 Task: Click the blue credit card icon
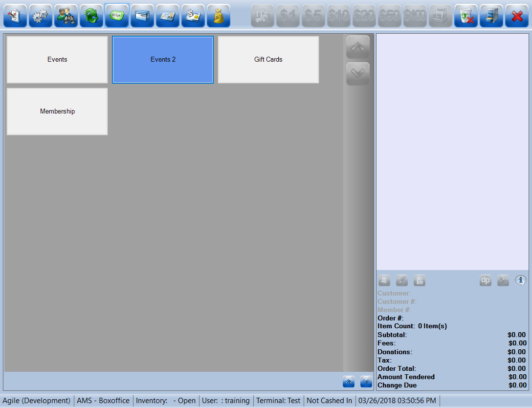[142, 16]
